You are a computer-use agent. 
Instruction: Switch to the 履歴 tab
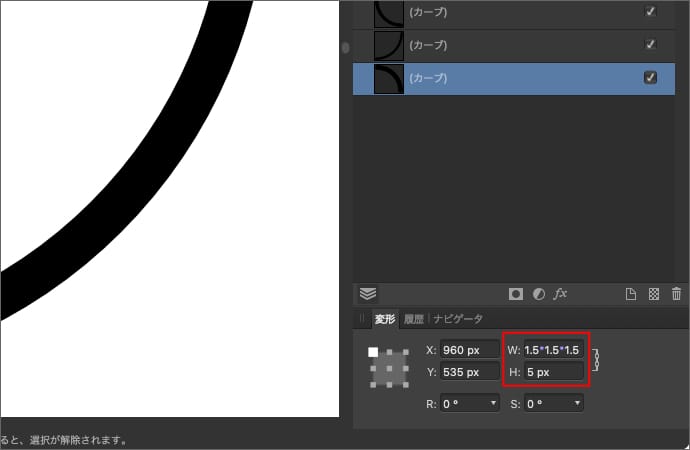pos(414,319)
